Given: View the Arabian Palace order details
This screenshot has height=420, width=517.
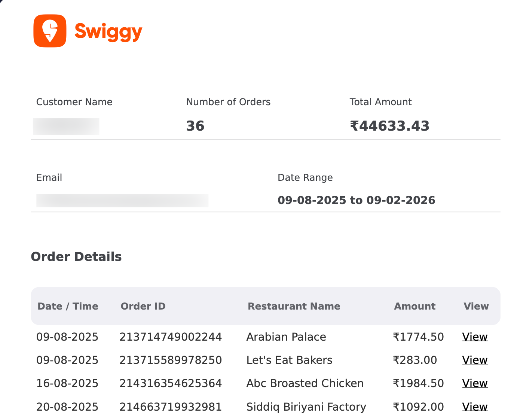Looking at the screenshot, I should (475, 337).
